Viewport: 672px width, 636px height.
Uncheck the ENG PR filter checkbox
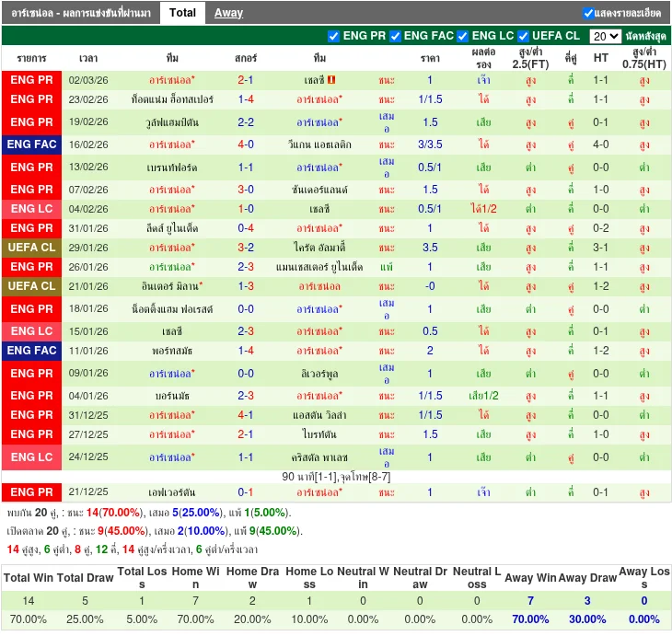click(334, 36)
